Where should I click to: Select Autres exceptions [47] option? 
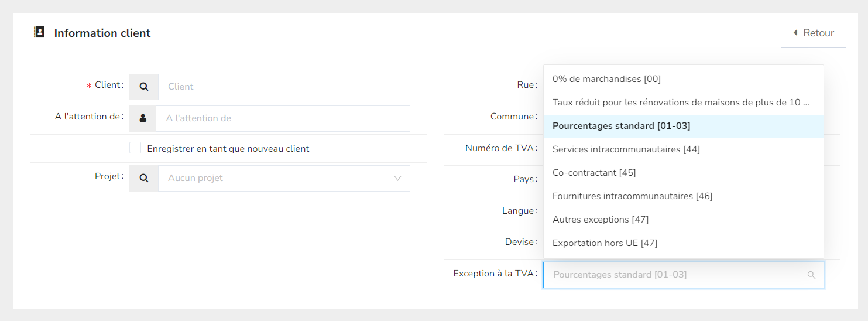click(600, 220)
